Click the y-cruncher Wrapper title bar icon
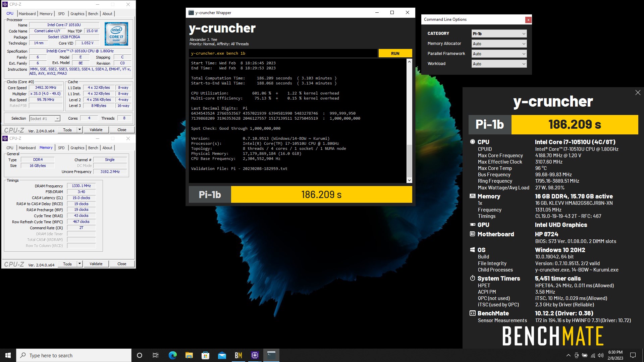This screenshot has width=644, height=362. (x=191, y=13)
